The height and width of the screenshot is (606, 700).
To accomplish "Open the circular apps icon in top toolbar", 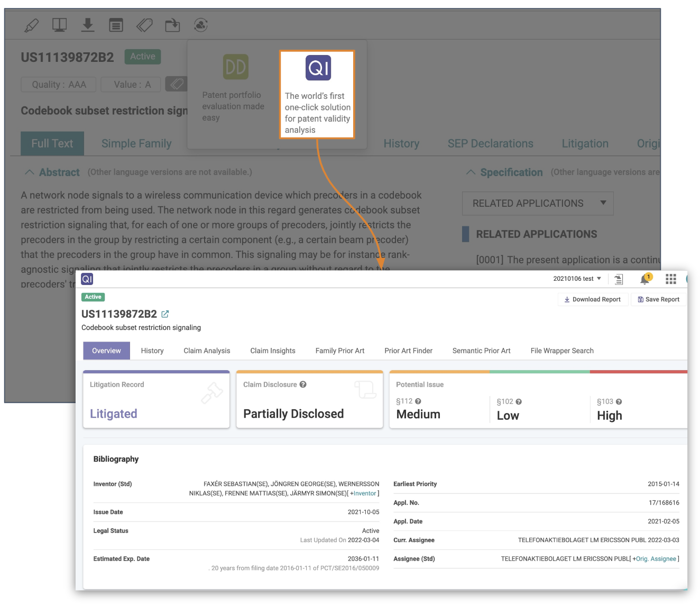I will point(201,25).
